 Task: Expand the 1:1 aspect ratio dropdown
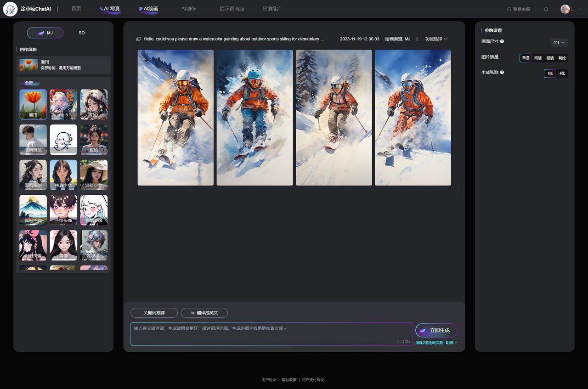[559, 42]
